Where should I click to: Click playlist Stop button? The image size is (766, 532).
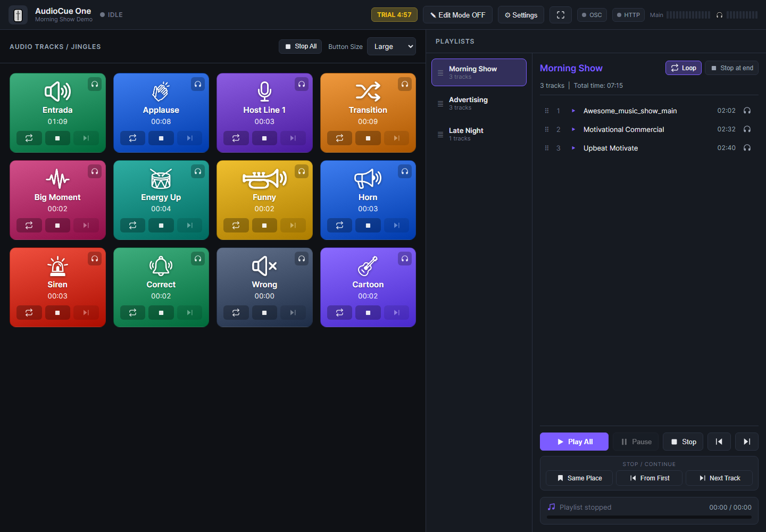click(683, 442)
